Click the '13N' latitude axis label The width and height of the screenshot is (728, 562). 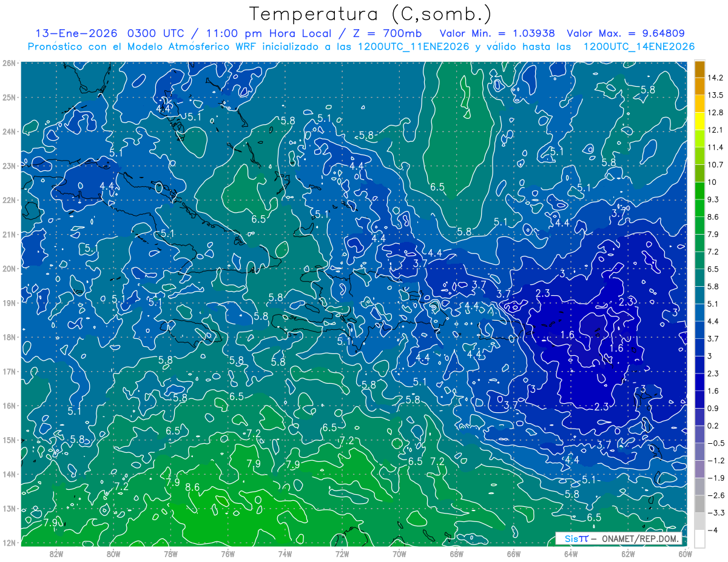[x=9, y=509]
